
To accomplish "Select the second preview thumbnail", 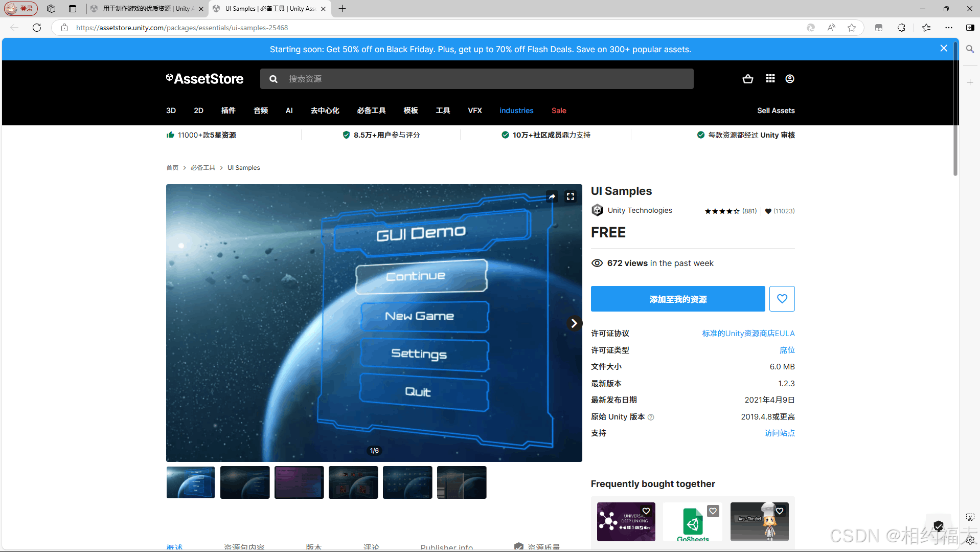I will point(245,482).
